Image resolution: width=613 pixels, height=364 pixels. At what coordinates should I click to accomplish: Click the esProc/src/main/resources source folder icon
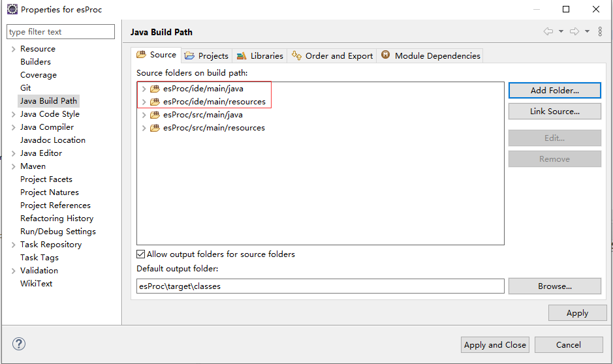[x=155, y=128]
